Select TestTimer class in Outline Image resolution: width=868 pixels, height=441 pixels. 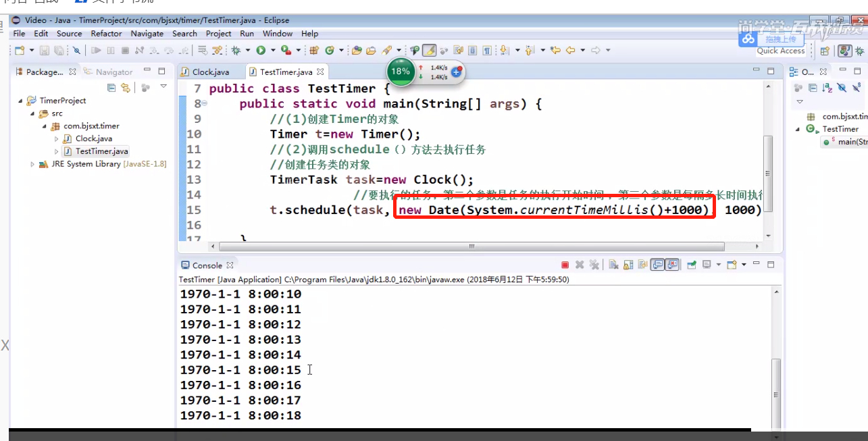840,129
